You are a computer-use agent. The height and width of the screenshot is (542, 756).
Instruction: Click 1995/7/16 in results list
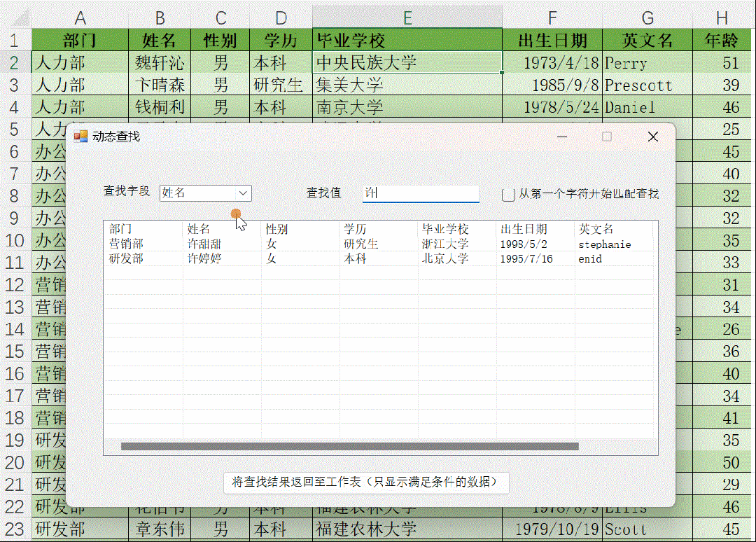[526, 259]
